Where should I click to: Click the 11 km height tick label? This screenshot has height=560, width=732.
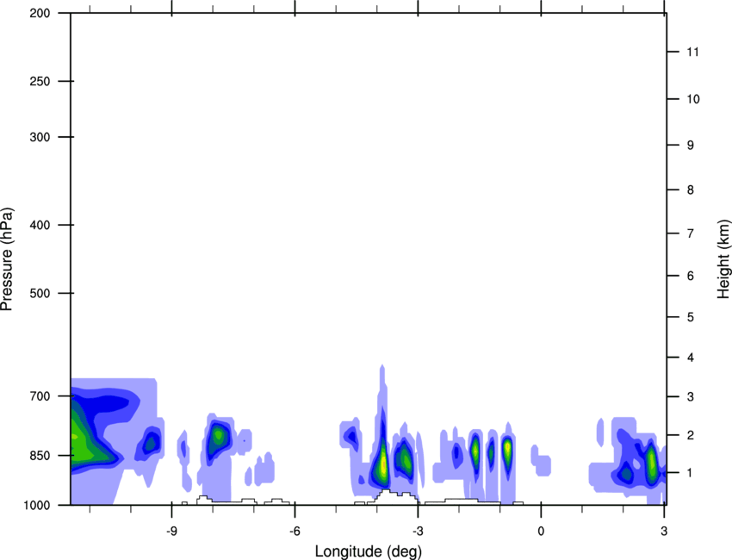pyautogui.click(x=692, y=52)
